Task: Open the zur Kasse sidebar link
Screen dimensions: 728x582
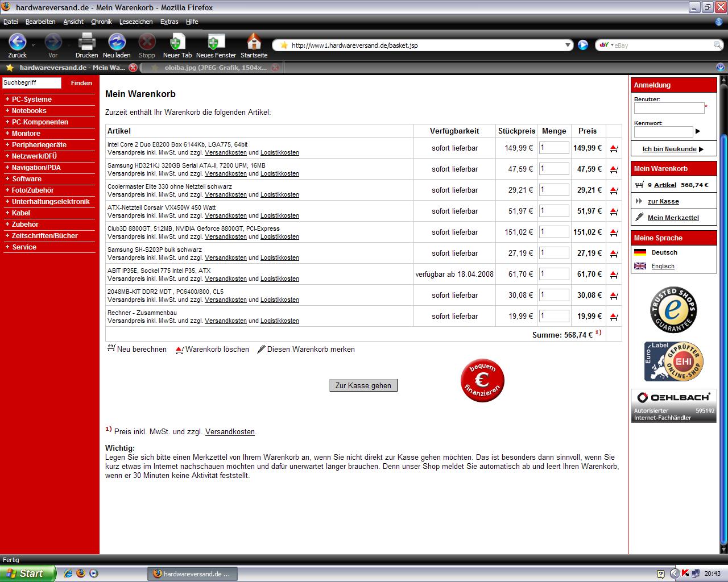Action: coord(663,201)
